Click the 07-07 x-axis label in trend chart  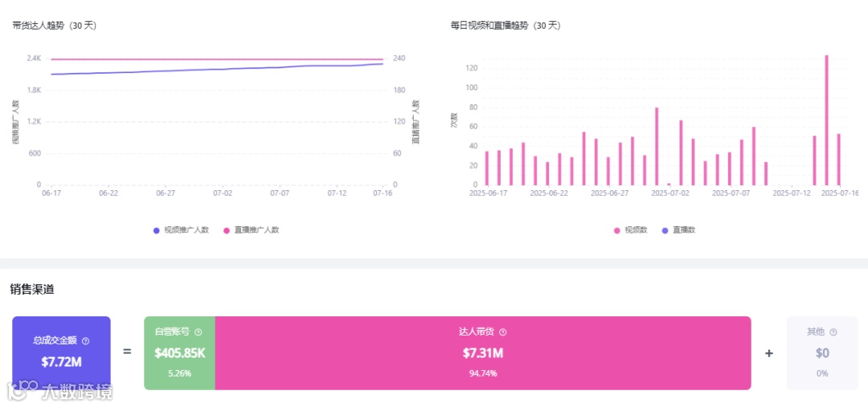(x=280, y=193)
